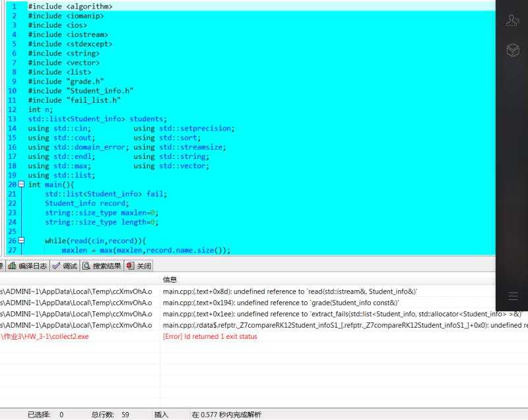Click the using std::vector; statement
The width and height of the screenshot is (528, 420).
point(172,165)
